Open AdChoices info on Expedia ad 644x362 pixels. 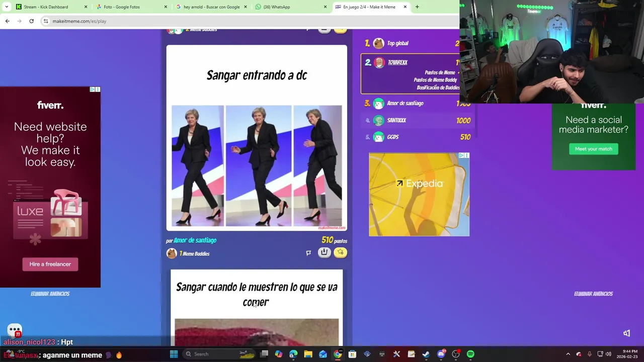(461, 155)
